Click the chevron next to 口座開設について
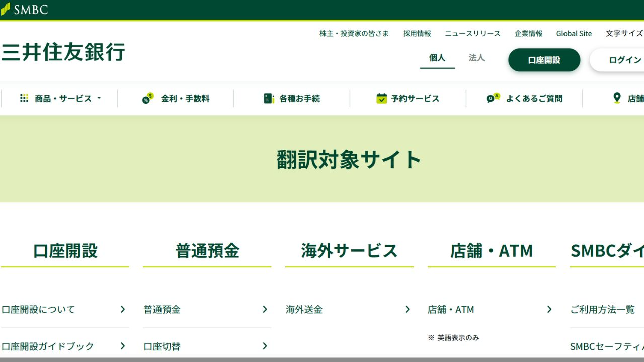This screenshot has height=362, width=644. (x=122, y=309)
